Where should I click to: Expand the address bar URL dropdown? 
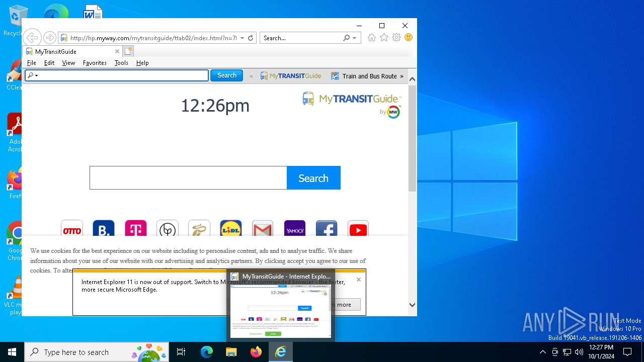[242, 38]
